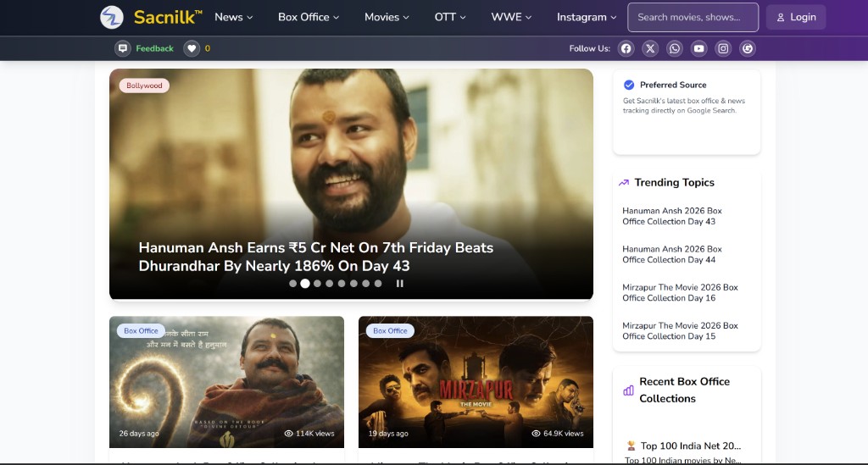This screenshot has width=868, height=465.
Task: Pause the headline carousel
Action: click(x=400, y=284)
